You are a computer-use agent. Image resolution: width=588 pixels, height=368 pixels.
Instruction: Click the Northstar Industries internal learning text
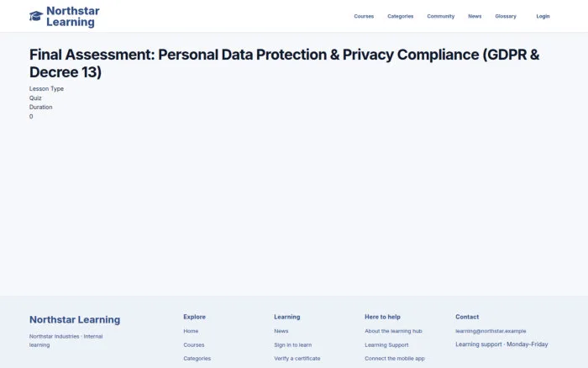coord(66,340)
